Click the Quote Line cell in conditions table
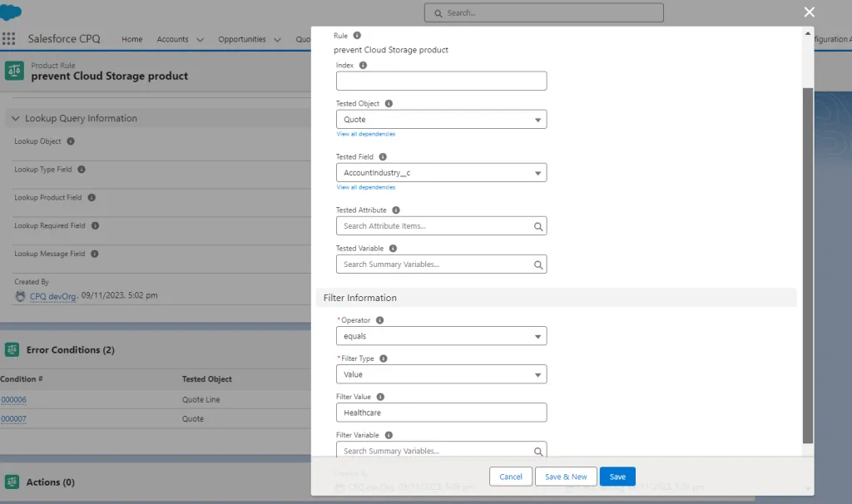852x504 pixels. click(x=201, y=400)
